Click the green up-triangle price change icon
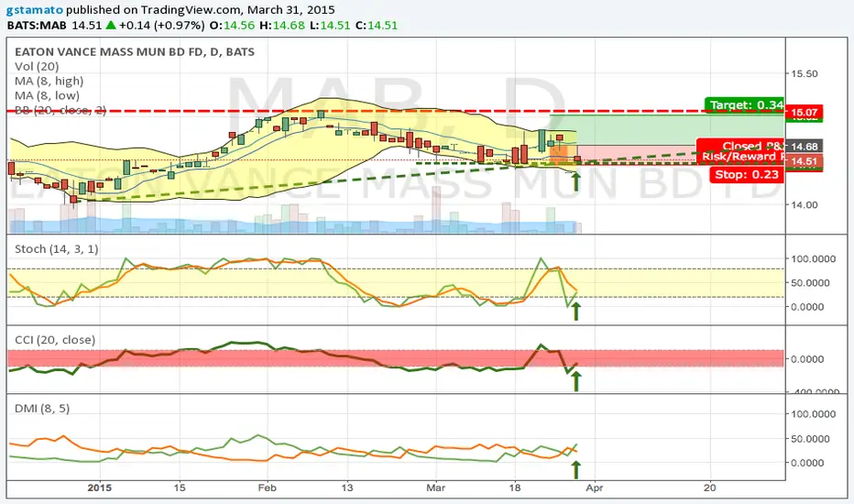This screenshot has height=504, width=854. click(111, 25)
